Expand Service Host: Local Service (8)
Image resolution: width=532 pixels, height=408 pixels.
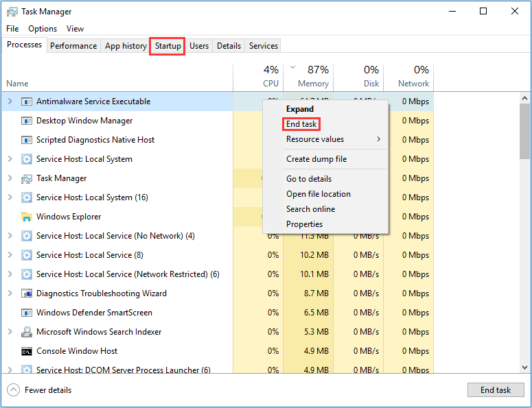coord(10,254)
